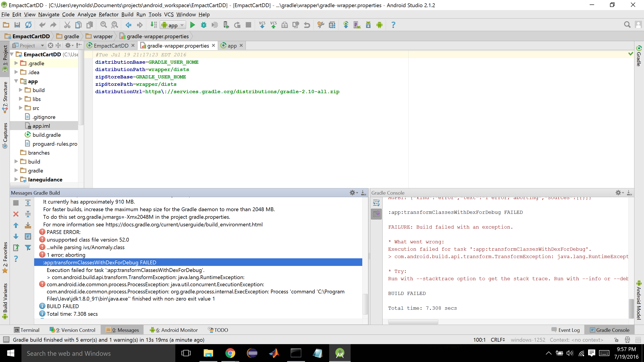Click the Android Device Monitor icon
The width and height of the screenshot is (644, 362).
(379, 25)
